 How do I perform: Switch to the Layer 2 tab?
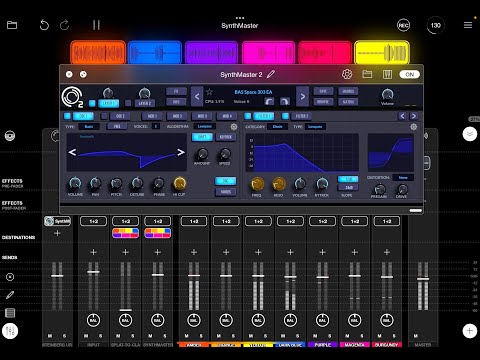click(x=145, y=103)
